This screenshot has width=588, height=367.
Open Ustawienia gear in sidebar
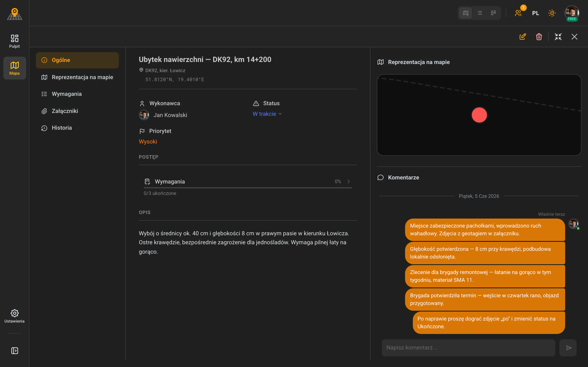click(x=14, y=316)
